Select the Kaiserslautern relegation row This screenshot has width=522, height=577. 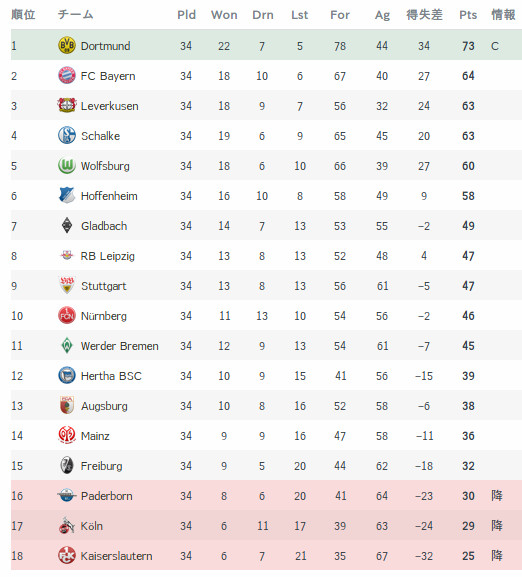[x=266, y=555]
